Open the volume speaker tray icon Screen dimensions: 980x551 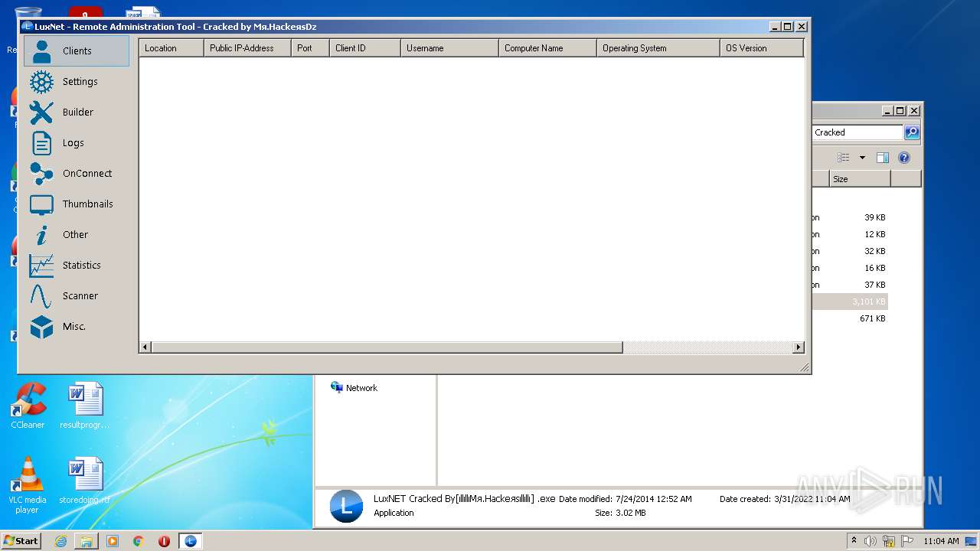[871, 541]
